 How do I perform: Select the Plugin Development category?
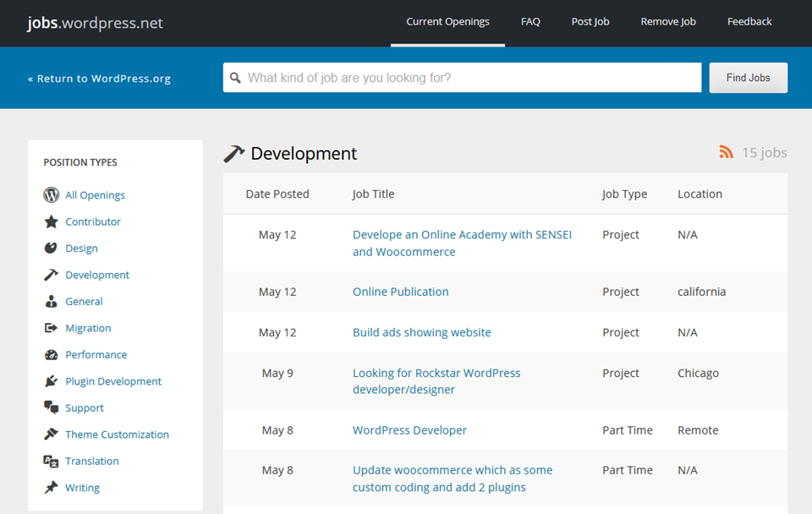pos(112,381)
